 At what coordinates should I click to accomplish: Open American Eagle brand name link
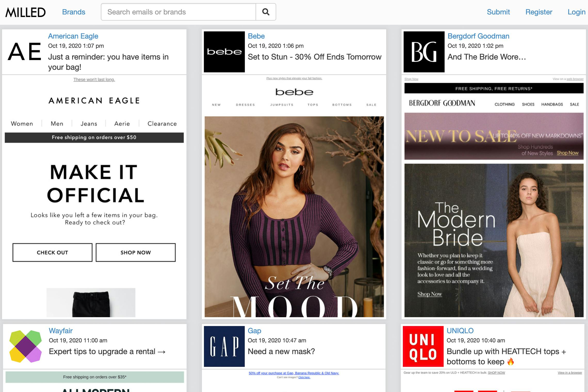click(x=73, y=36)
